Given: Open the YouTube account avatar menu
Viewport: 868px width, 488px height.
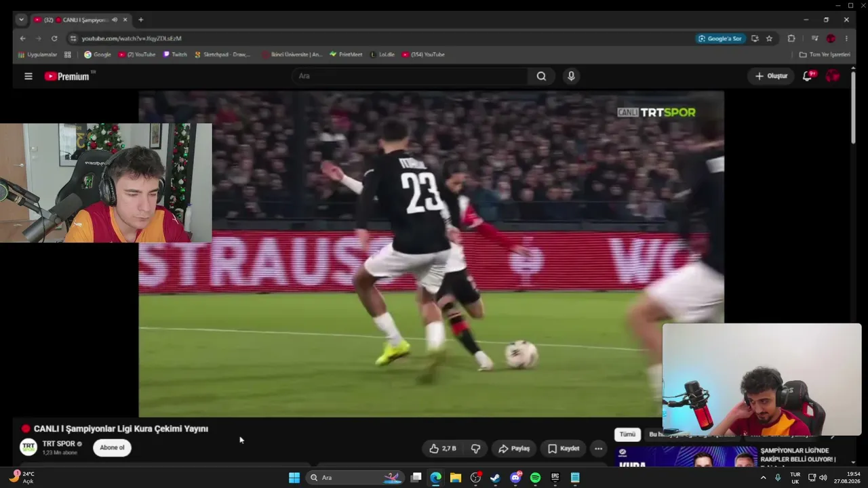Looking at the screenshot, I should pyautogui.click(x=832, y=77).
